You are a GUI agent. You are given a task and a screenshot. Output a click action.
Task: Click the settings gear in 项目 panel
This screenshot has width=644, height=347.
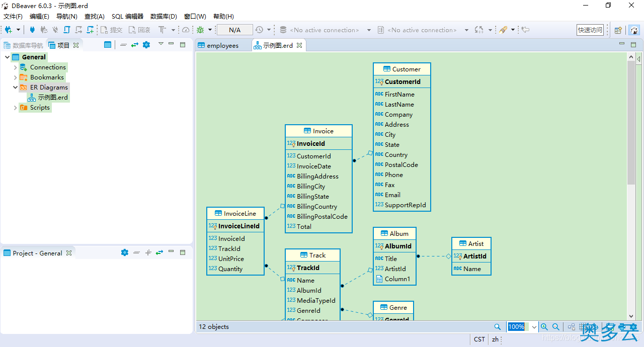pos(146,45)
